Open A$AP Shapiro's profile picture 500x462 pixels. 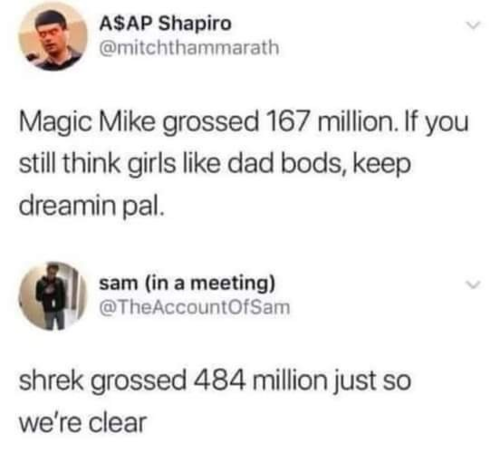tap(53, 36)
